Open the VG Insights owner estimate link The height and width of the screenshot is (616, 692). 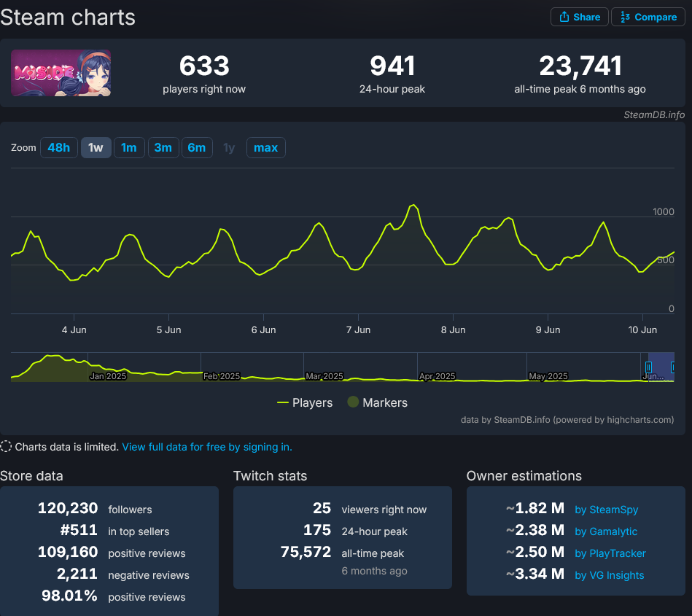pos(610,575)
